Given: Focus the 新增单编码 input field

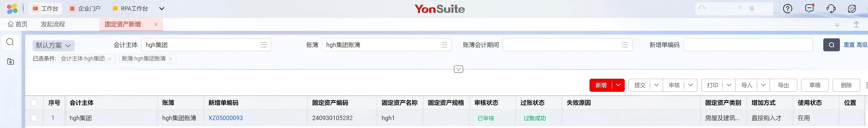Looking at the screenshot, I should tap(748, 45).
